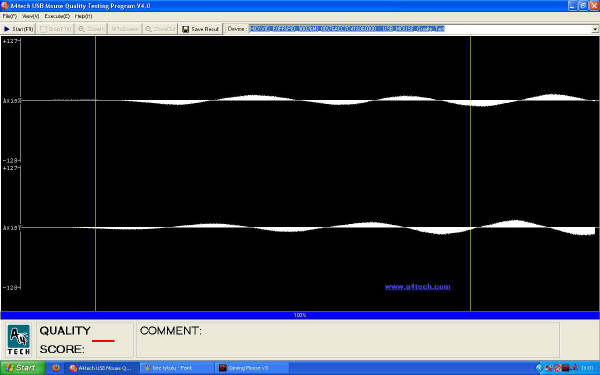The width and height of the screenshot is (600, 375).
Task: Click the A4Tech logo in the bottom panel
Action: click(19, 340)
